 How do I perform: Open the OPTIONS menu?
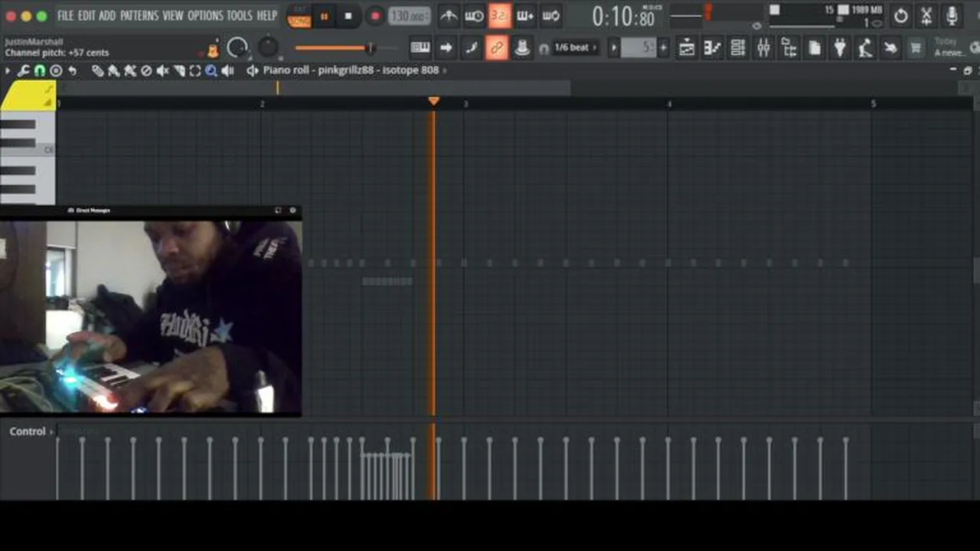205,15
